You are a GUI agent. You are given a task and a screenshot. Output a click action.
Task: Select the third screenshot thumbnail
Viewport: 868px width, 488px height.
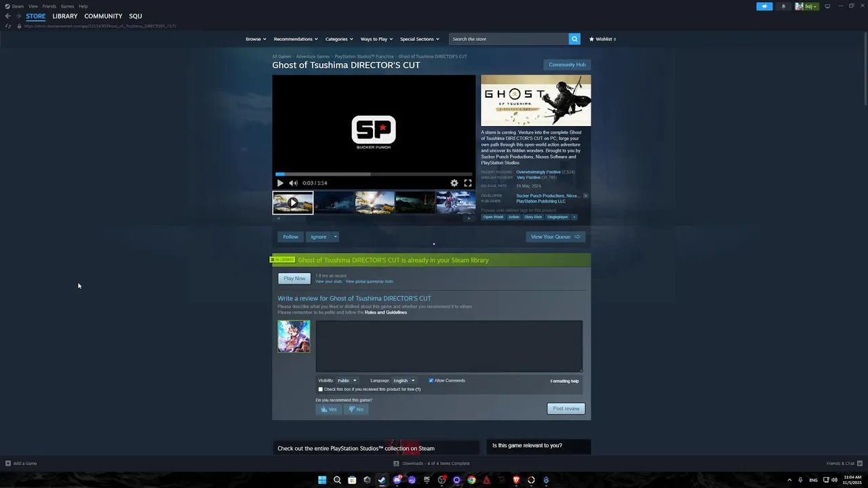pyautogui.click(x=375, y=202)
